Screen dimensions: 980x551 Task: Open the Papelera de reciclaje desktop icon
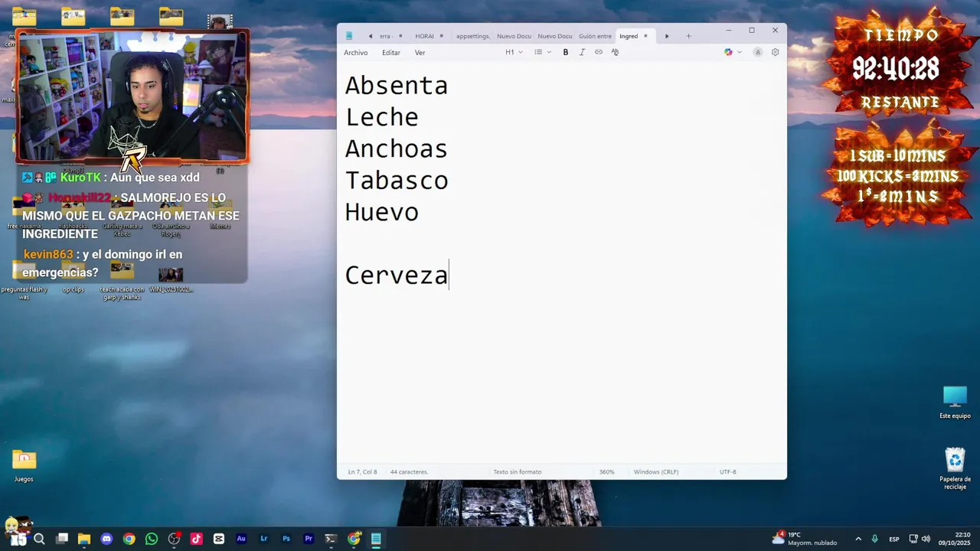[x=955, y=468]
